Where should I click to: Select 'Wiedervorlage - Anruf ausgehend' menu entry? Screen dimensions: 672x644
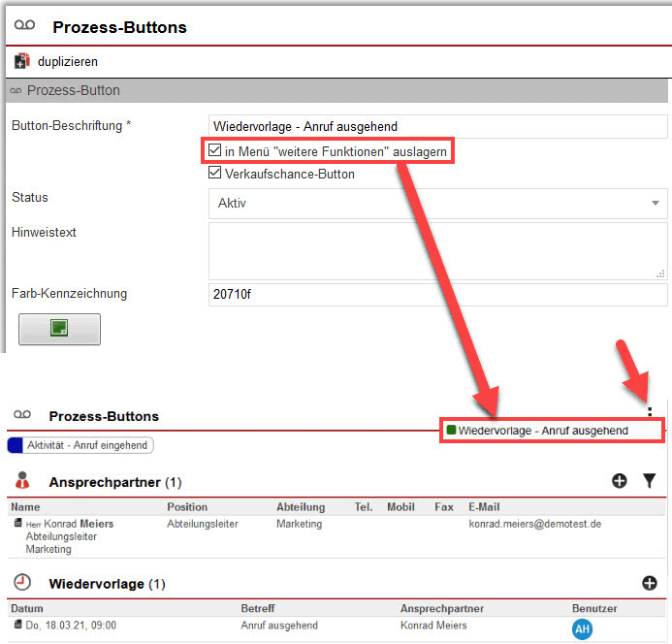pyautogui.click(x=543, y=431)
